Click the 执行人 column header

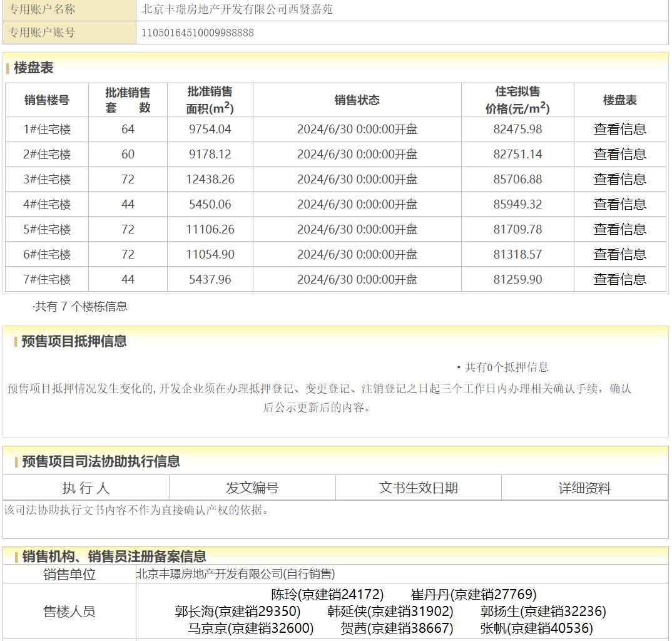pyautogui.click(x=86, y=488)
